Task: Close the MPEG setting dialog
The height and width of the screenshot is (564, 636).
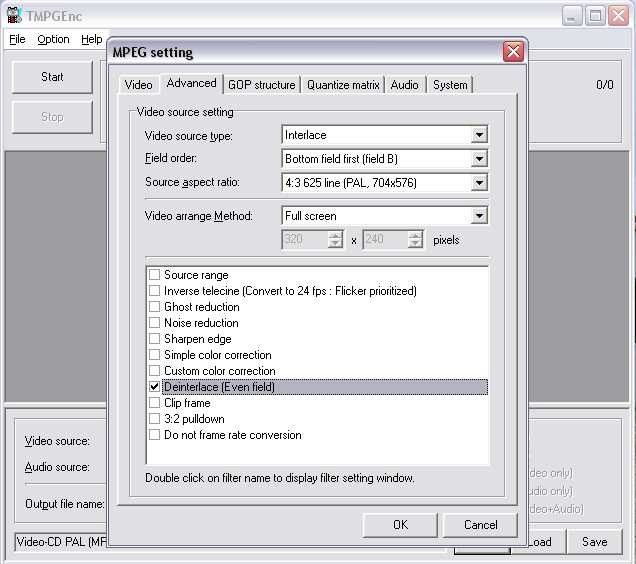Action: pyautogui.click(x=513, y=52)
